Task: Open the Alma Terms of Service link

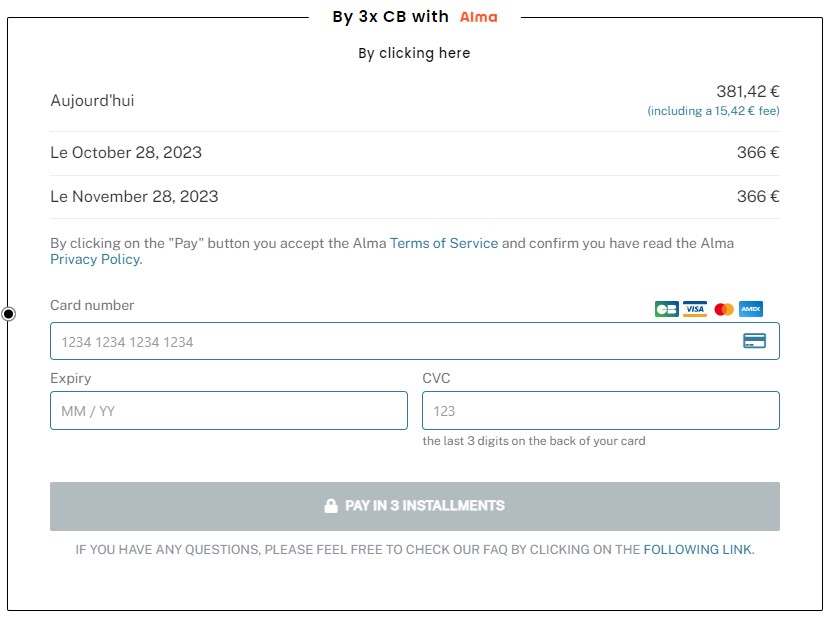Action: point(444,243)
